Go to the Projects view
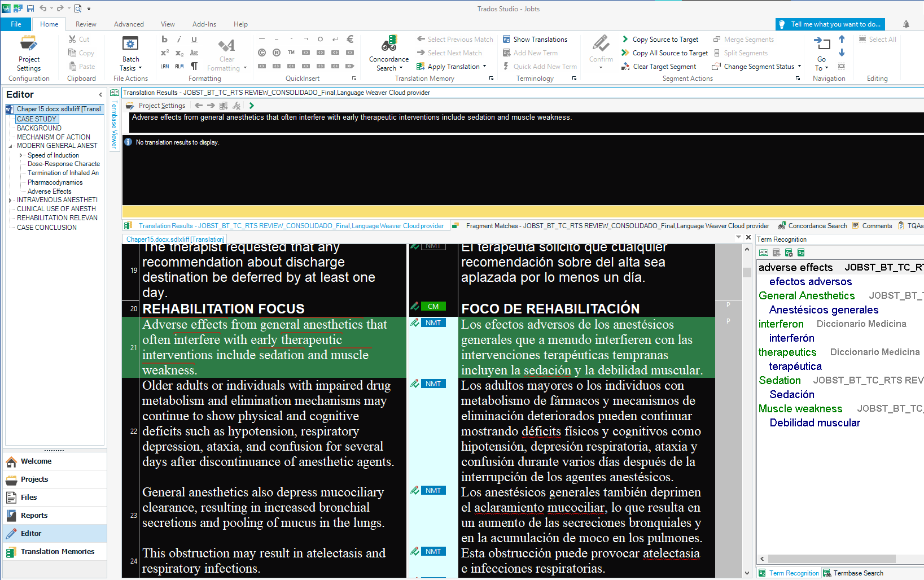924x580 pixels. click(34, 479)
